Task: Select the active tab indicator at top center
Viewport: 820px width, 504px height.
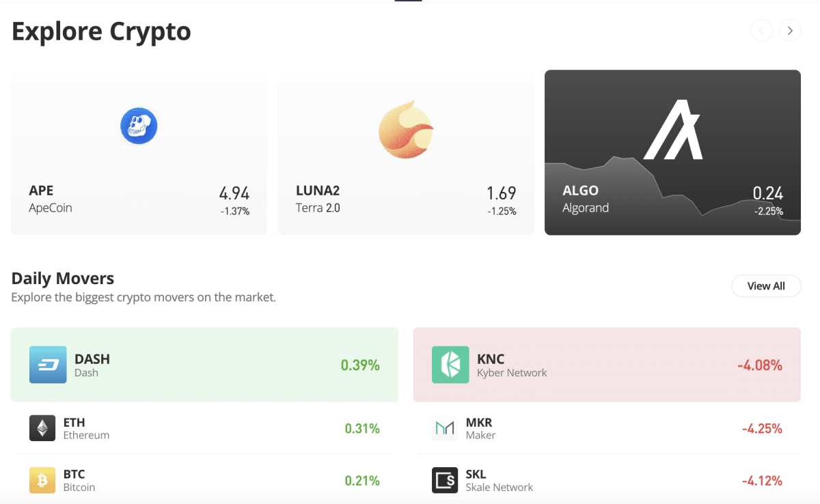Action: (x=408, y=1)
